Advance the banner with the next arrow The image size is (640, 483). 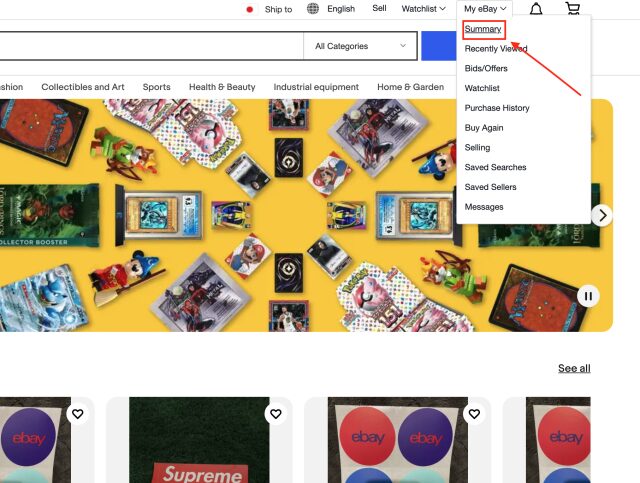pyautogui.click(x=602, y=215)
